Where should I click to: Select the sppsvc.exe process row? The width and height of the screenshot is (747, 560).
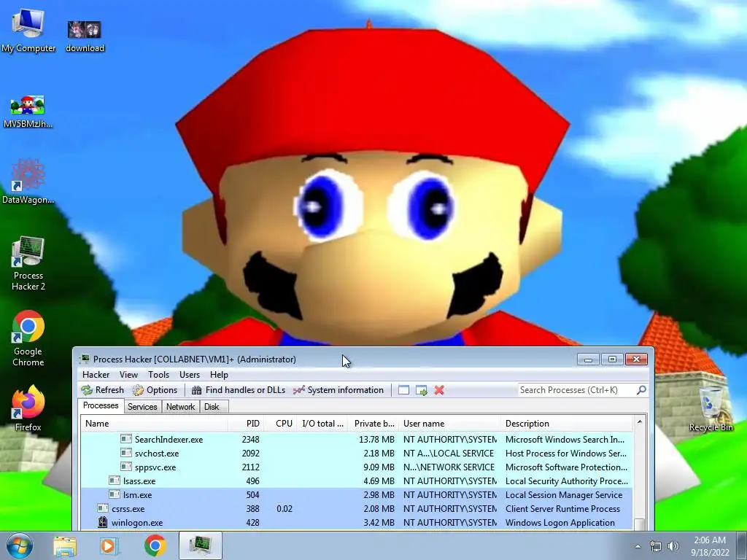click(357, 467)
